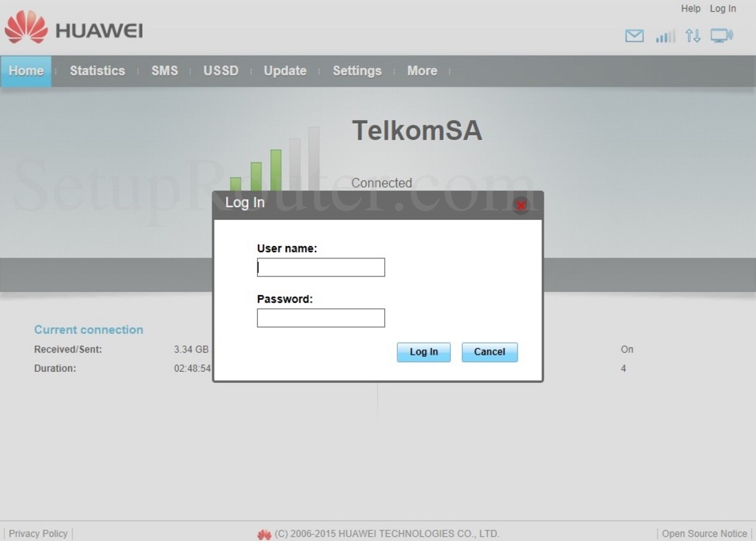Open the SMS menu item

pyautogui.click(x=165, y=71)
